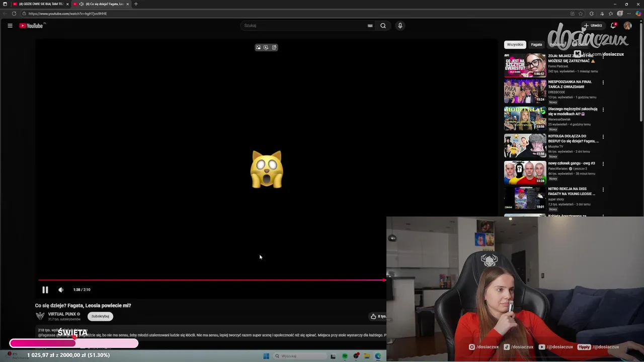Select the Fagata filter chip

(x=536, y=44)
